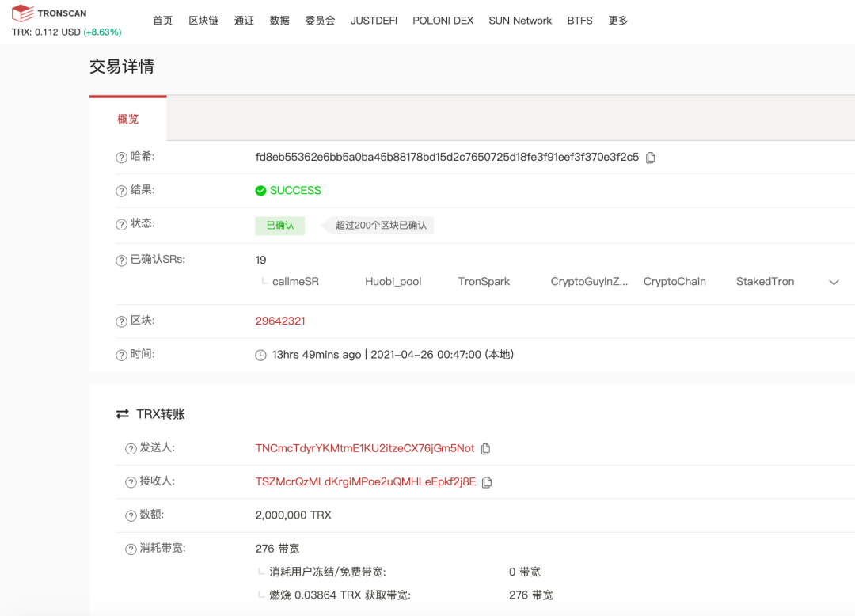Open receiver address TSZMcrQz link
Screen dimensions: 855x616
click(x=365, y=482)
